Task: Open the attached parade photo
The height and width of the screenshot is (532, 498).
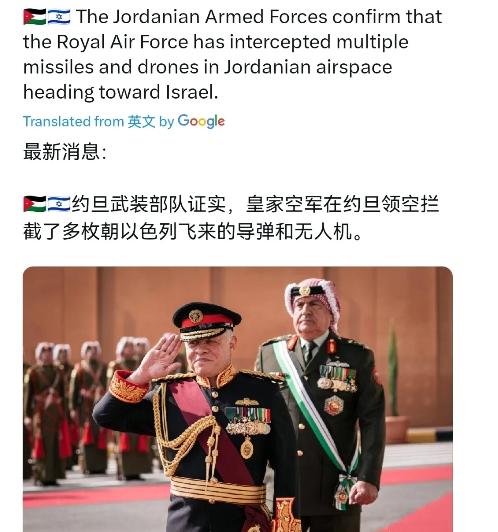Action: tap(238, 399)
